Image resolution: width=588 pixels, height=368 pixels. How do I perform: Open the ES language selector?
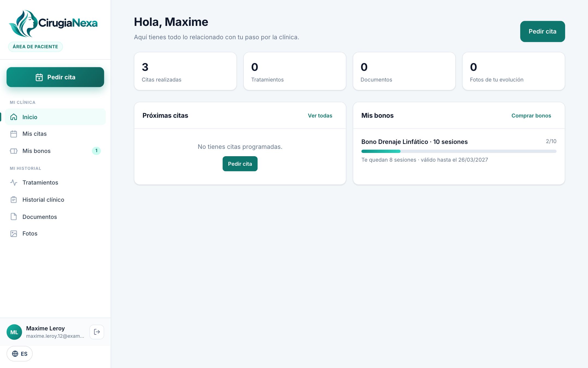tap(20, 354)
